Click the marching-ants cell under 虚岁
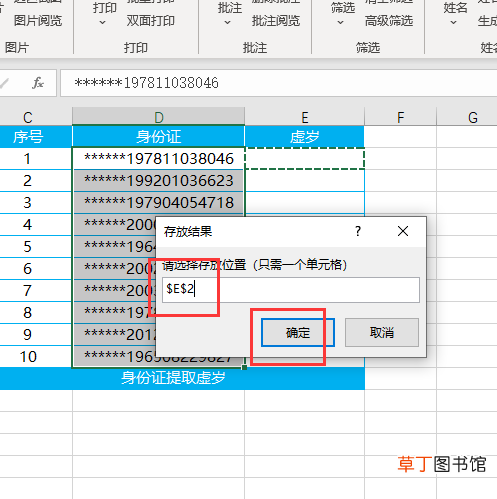The height and width of the screenshot is (499, 497). pyautogui.click(x=305, y=159)
